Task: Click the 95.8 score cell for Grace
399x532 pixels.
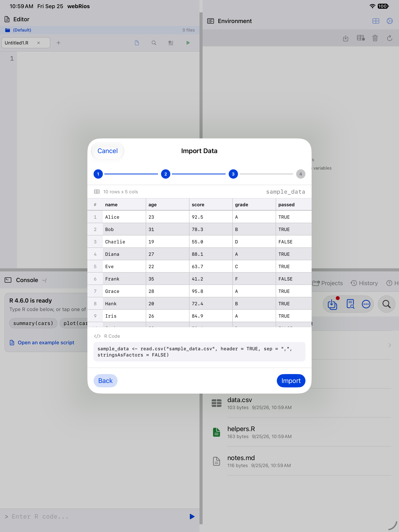Action: (211, 291)
